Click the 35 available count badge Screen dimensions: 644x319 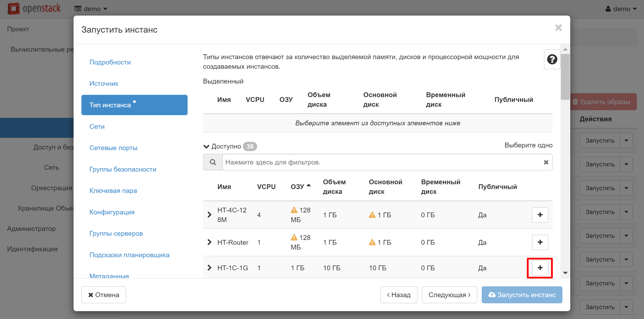click(250, 146)
